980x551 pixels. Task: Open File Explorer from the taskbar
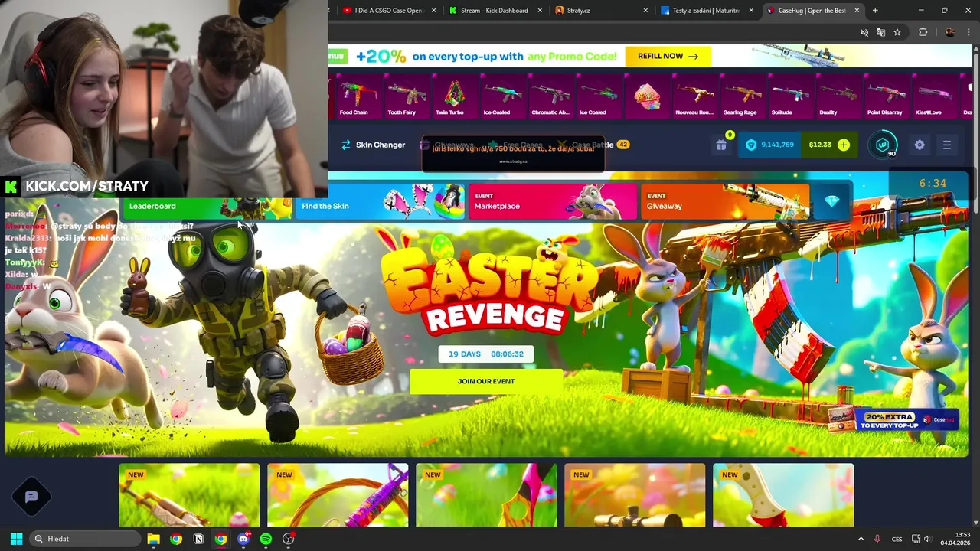click(153, 539)
